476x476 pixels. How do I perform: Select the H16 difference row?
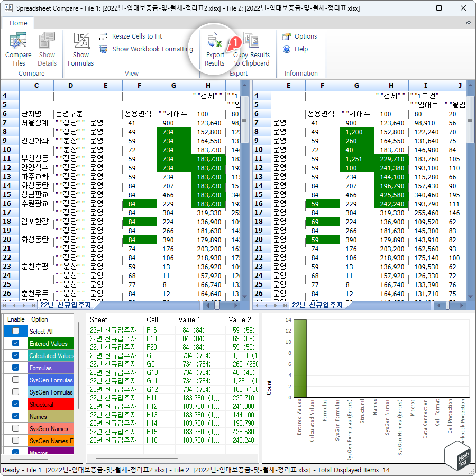[172, 440]
